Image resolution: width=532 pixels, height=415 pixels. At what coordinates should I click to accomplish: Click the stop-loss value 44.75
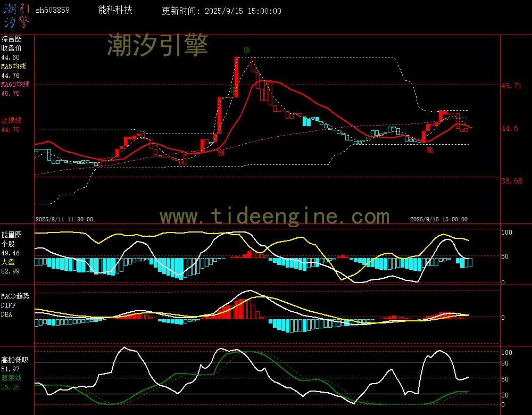click(11, 130)
